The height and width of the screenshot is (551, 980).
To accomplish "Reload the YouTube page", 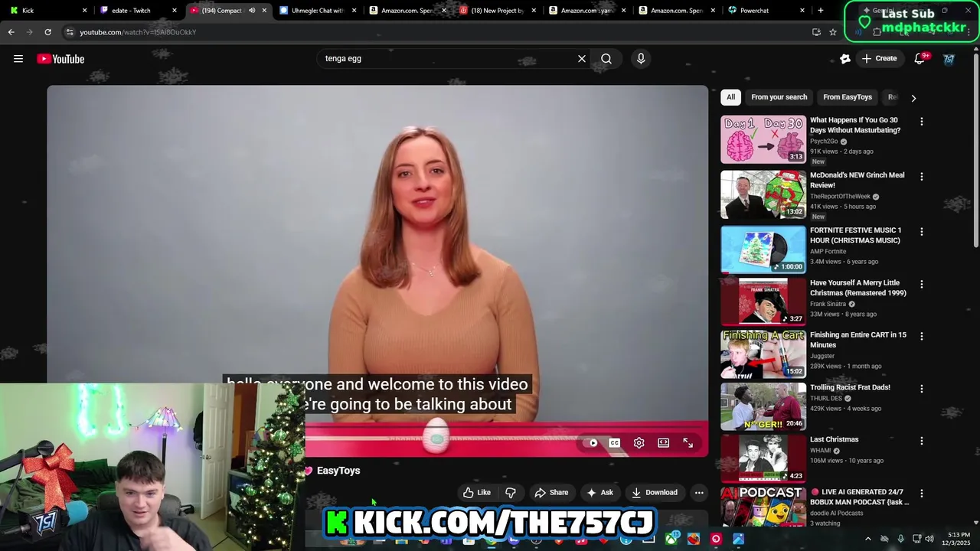I will click(47, 32).
